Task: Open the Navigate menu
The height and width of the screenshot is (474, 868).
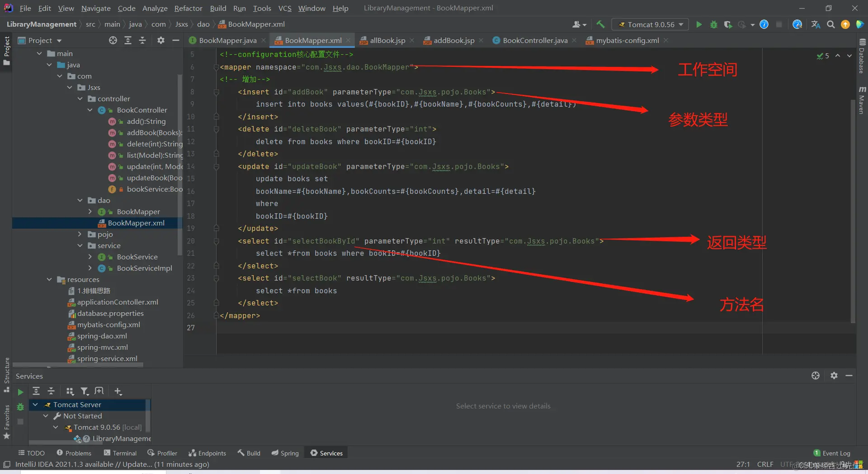Action: (x=96, y=8)
